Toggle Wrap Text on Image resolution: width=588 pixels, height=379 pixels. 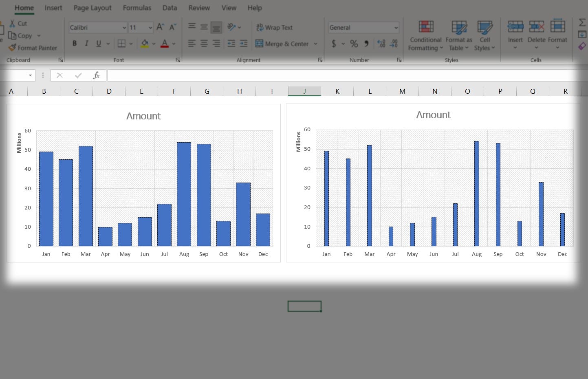point(274,27)
